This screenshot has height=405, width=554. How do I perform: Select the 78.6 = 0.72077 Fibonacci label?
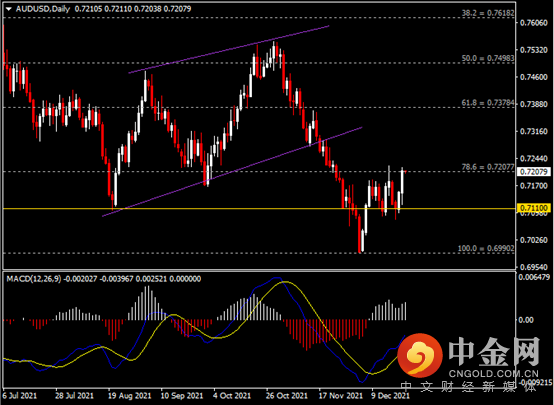click(x=488, y=167)
